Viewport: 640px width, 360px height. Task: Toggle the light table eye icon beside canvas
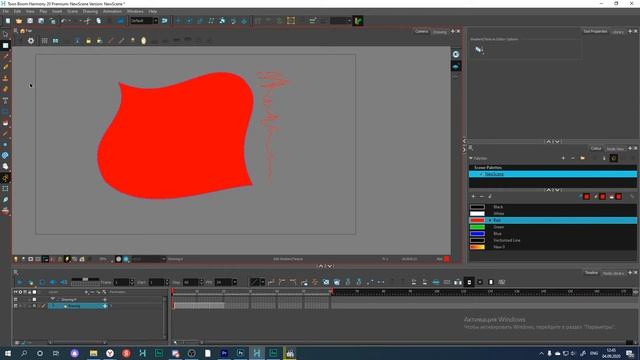456,67
